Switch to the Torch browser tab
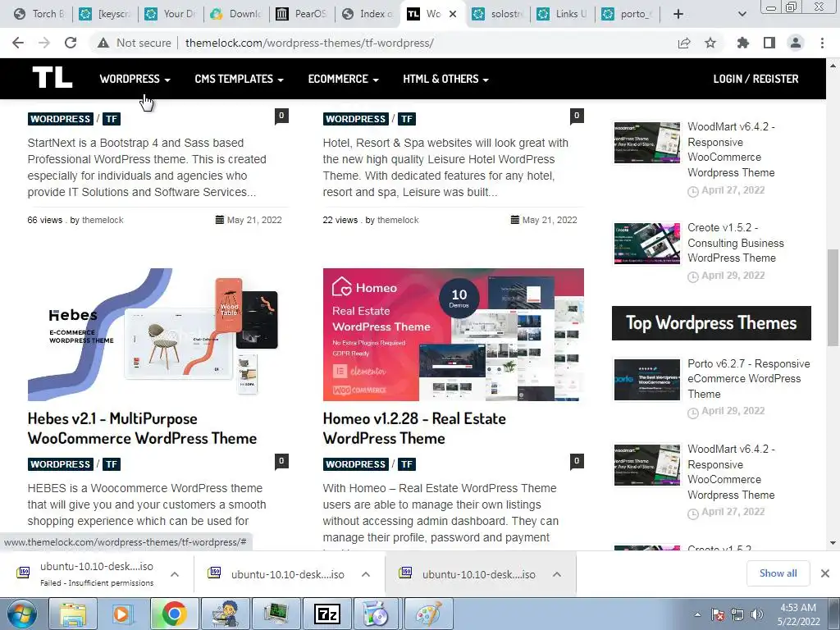 point(39,14)
